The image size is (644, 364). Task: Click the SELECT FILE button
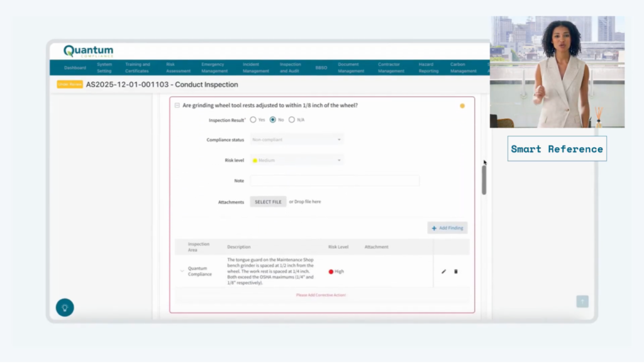coord(268,202)
